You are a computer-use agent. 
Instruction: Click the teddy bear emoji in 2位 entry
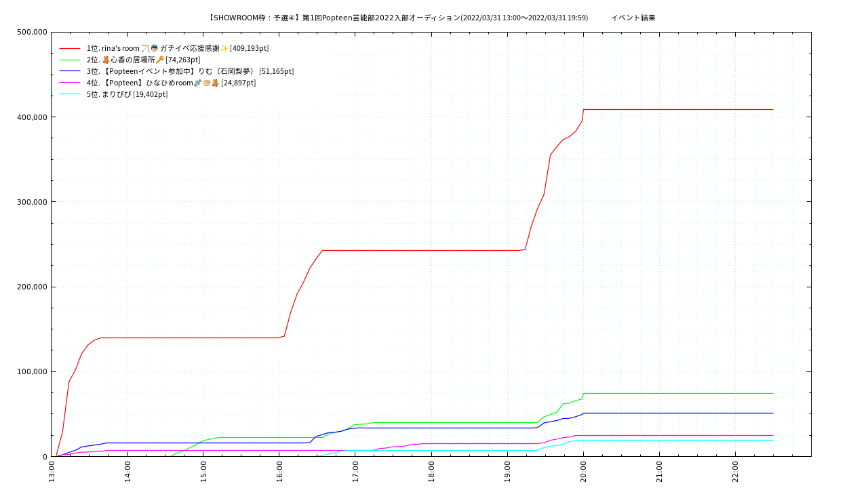coord(106,60)
